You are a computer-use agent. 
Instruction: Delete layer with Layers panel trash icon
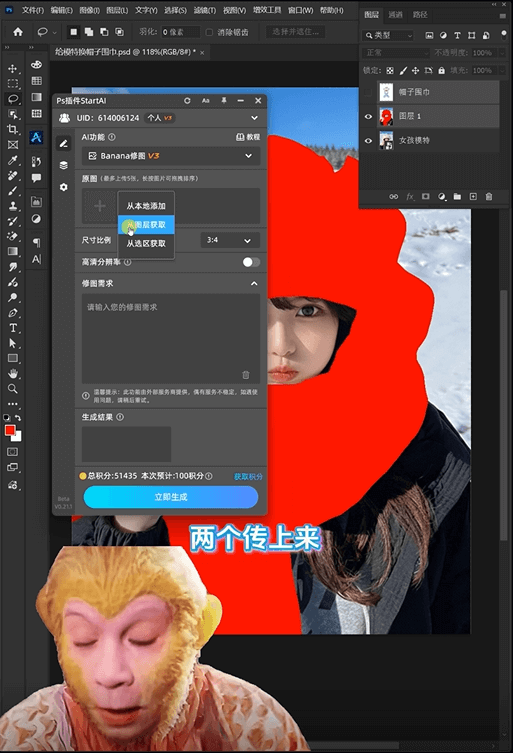[489, 196]
